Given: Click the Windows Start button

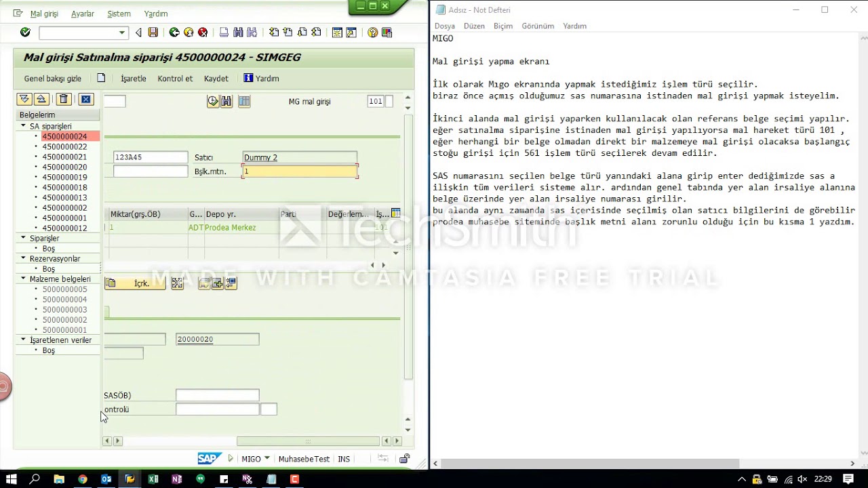Looking at the screenshot, I should 11,479.
